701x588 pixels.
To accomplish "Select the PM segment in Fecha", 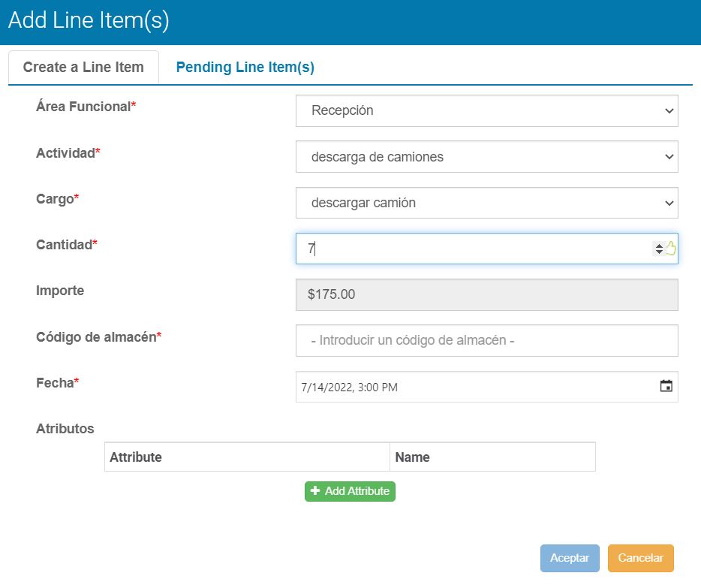I will (x=390, y=387).
